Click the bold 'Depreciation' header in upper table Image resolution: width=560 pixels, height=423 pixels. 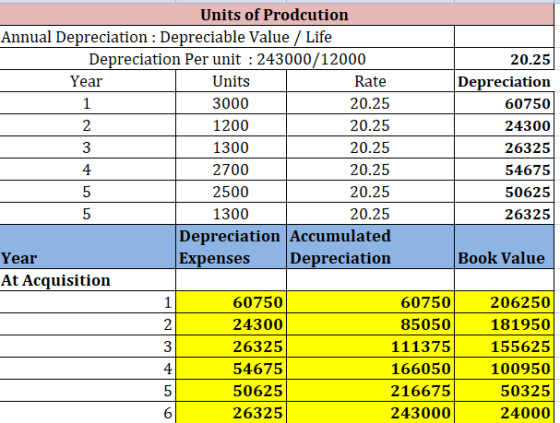pos(504,81)
